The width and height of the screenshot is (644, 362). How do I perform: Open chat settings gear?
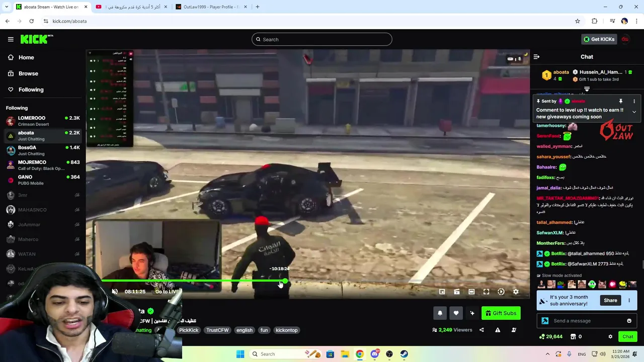point(610,336)
